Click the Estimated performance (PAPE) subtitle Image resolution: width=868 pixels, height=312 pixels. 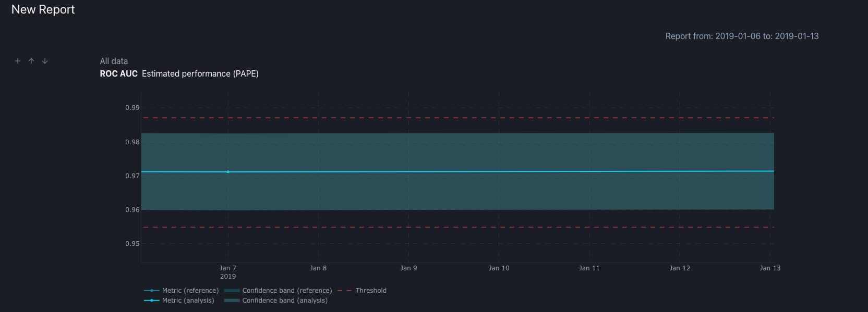coord(200,74)
